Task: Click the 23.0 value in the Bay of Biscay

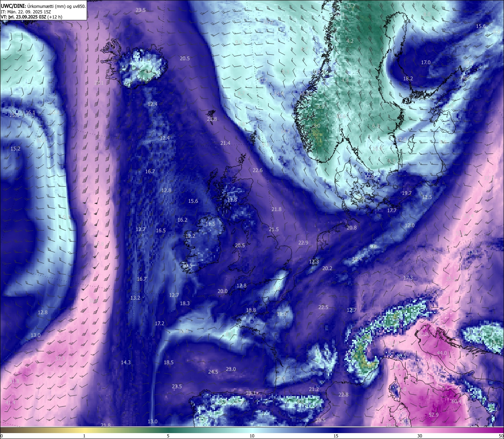Action: click(231, 369)
